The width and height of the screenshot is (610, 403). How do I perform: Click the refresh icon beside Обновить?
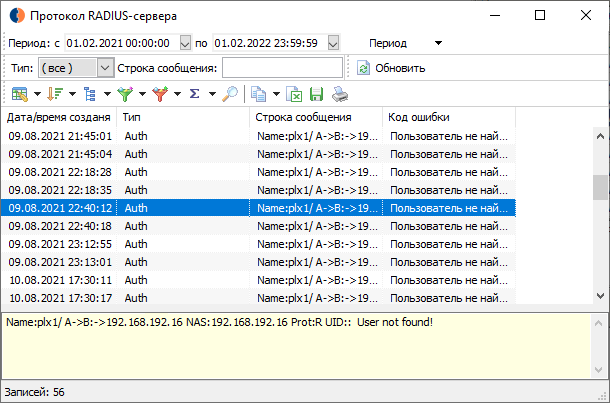click(363, 68)
